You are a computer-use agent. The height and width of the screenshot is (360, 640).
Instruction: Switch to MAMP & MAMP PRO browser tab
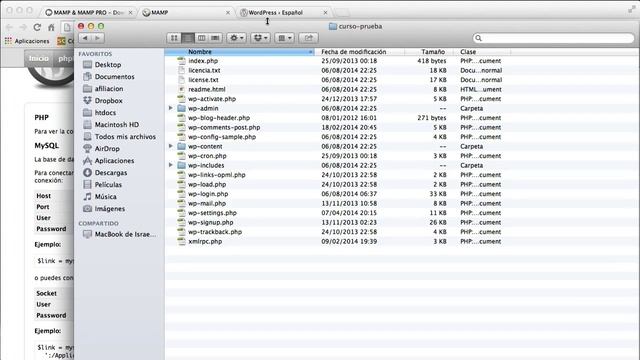[x=88, y=13]
